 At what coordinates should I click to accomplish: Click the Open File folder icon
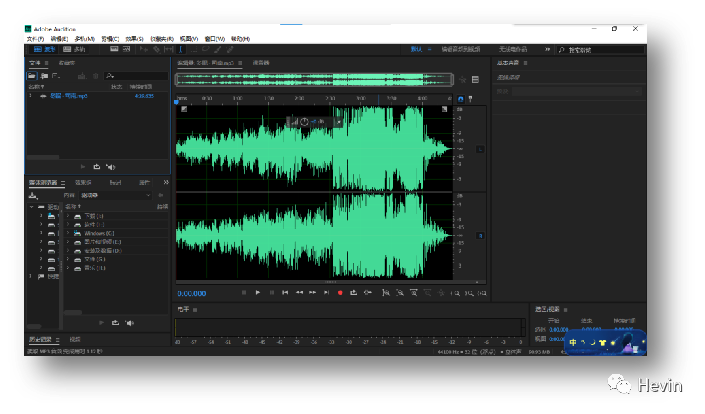coord(31,76)
